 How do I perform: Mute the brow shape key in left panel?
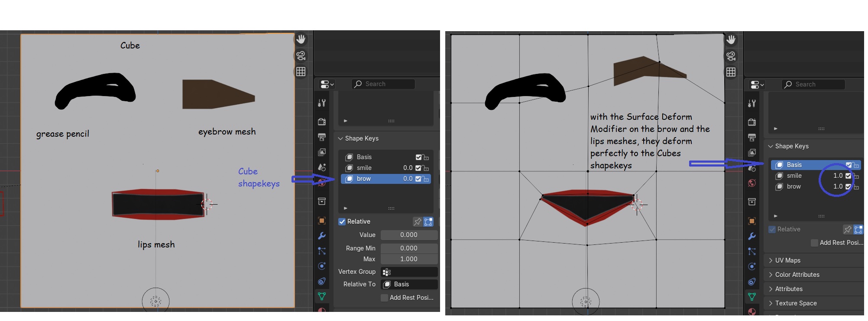[x=418, y=179]
